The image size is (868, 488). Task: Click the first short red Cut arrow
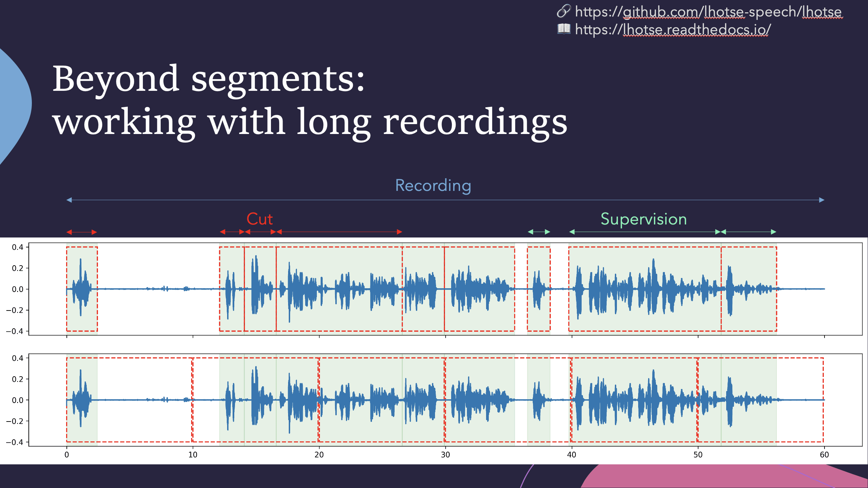point(82,232)
